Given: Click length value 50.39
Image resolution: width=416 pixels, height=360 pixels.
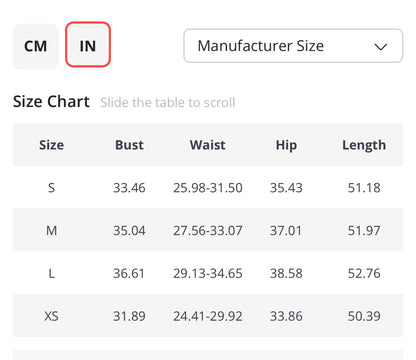Looking at the screenshot, I should 364,316.
